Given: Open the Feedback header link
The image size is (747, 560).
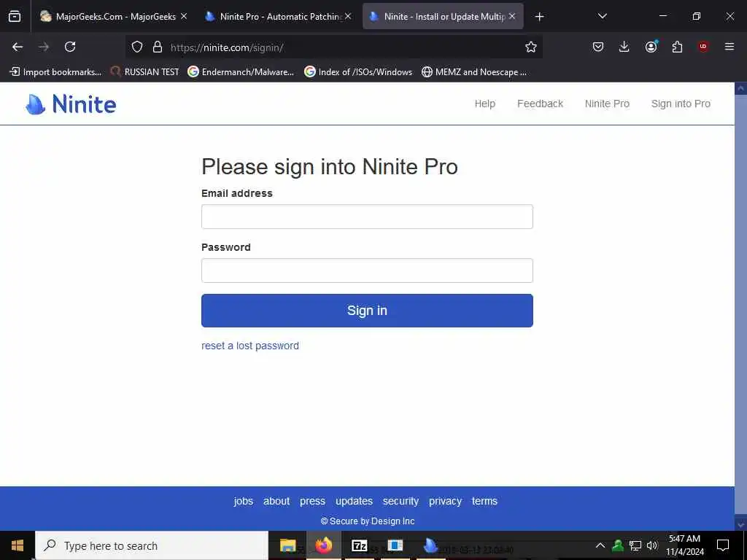Looking at the screenshot, I should (541, 104).
